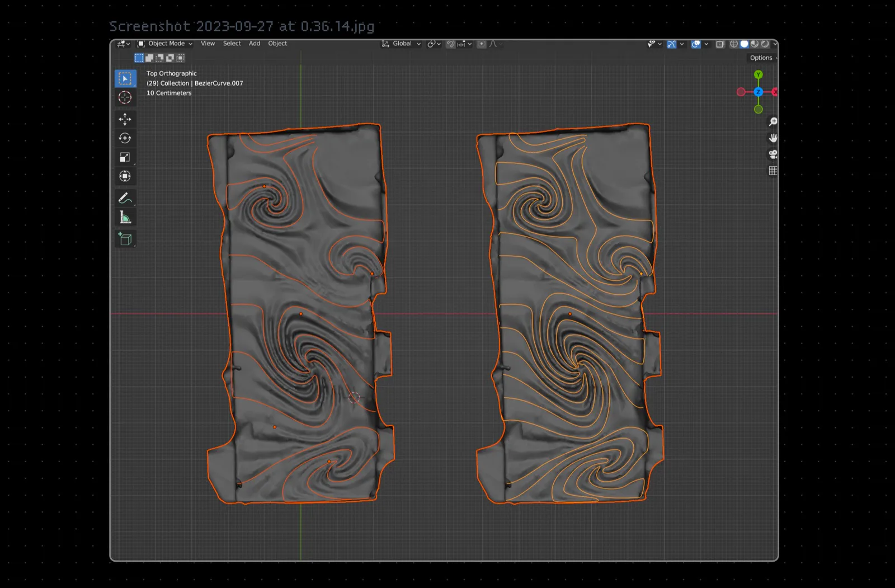The height and width of the screenshot is (588, 895).
Task: Expand the Overlays options arrow
Action: [x=706, y=44]
